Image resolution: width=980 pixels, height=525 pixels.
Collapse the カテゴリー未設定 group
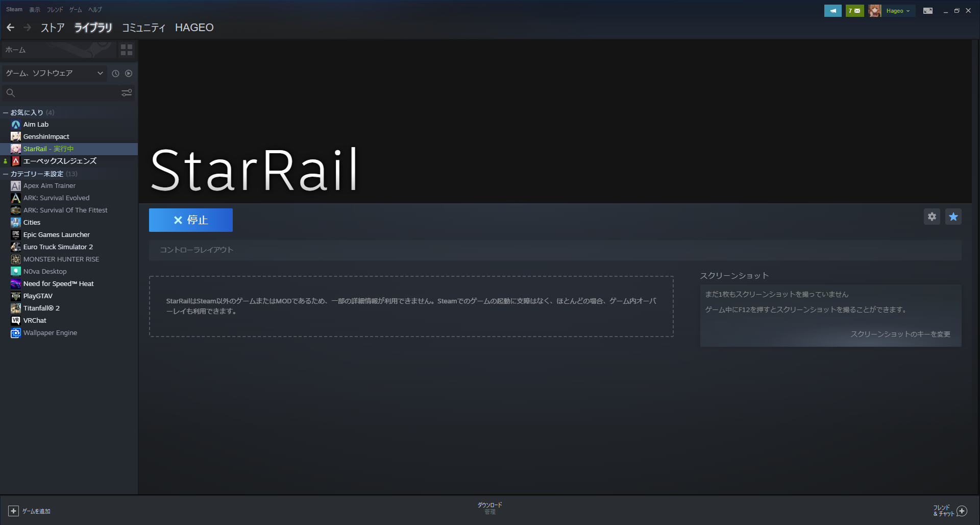click(5, 174)
